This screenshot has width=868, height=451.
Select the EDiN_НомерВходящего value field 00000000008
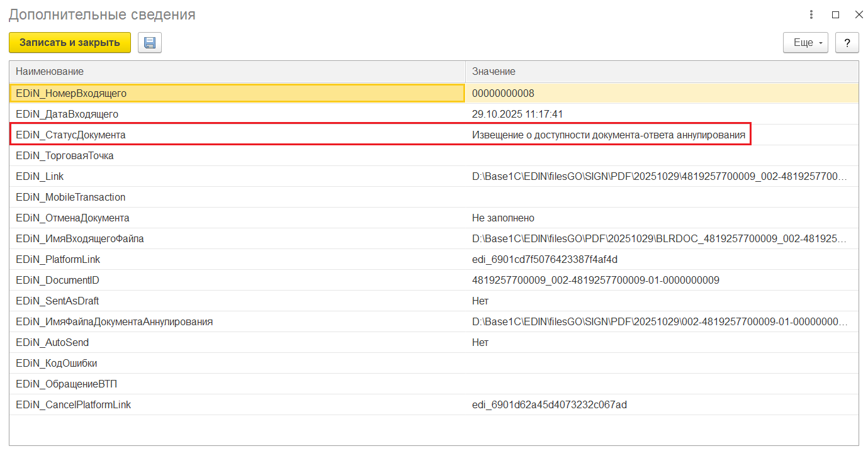tap(503, 94)
